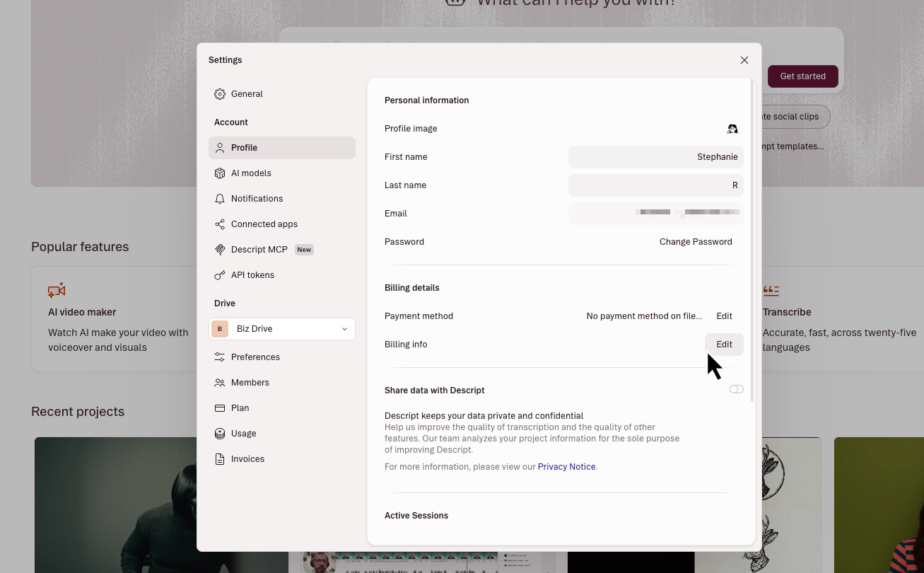
Task: Open the Privacy Notice link
Action: [x=567, y=467]
